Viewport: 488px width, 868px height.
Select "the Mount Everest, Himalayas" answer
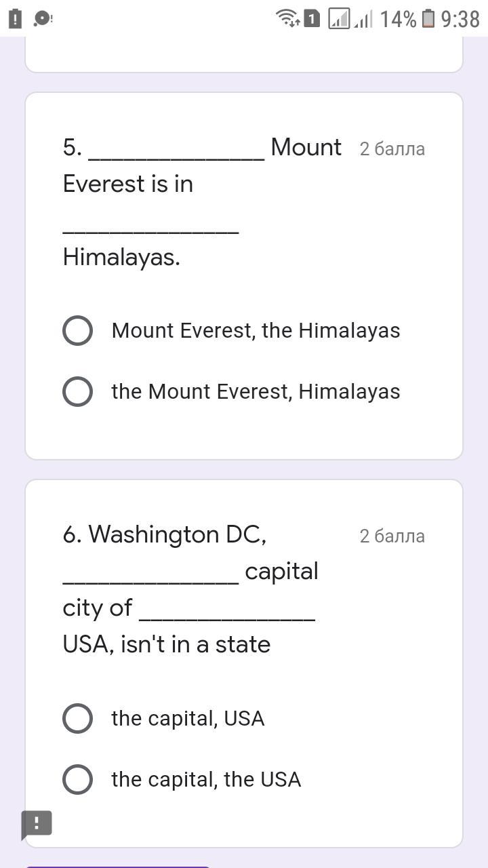[x=78, y=392]
